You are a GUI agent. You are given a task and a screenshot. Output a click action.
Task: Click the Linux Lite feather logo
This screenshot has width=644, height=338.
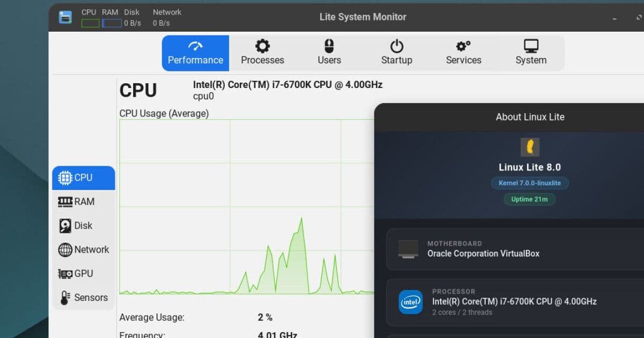click(x=530, y=147)
